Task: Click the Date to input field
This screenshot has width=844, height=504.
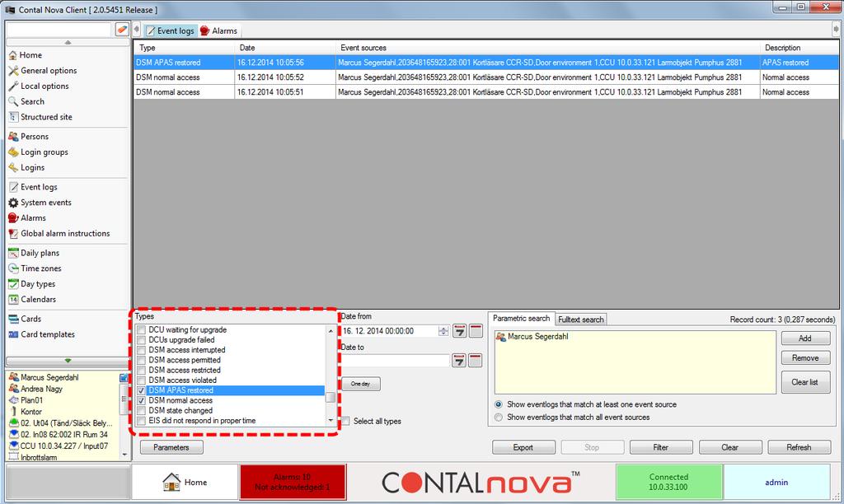Action: 396,361
